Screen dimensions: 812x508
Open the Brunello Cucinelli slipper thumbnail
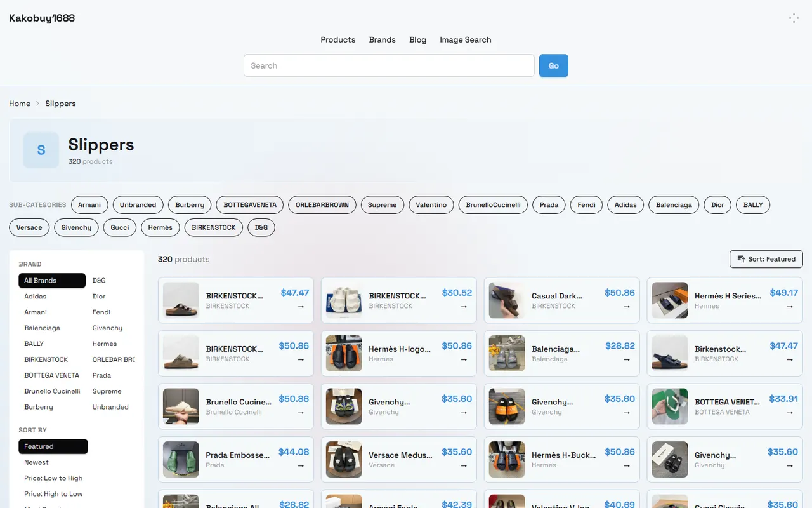pos(181,406)
